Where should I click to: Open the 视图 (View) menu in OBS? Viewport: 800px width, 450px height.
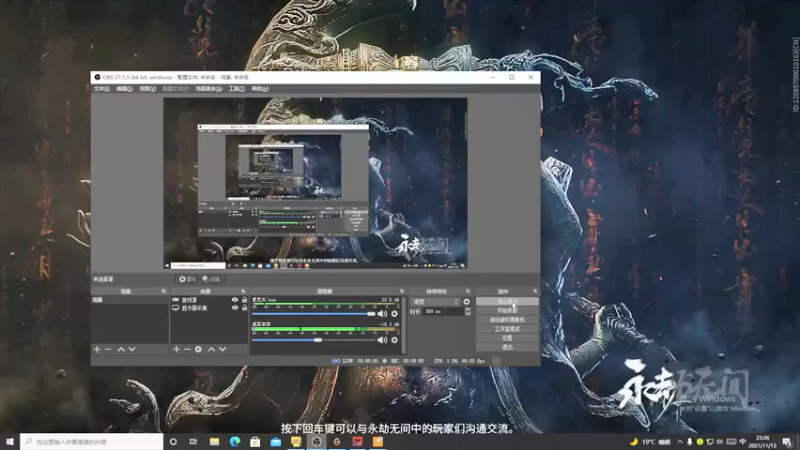click(147, 89)
